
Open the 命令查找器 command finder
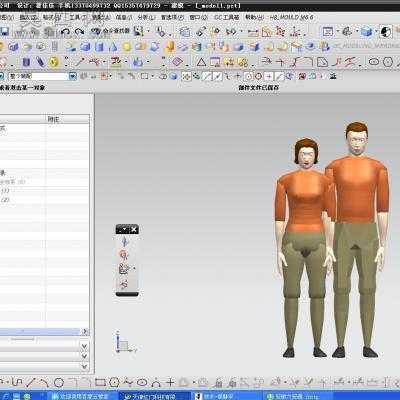(x=110, y=31)
